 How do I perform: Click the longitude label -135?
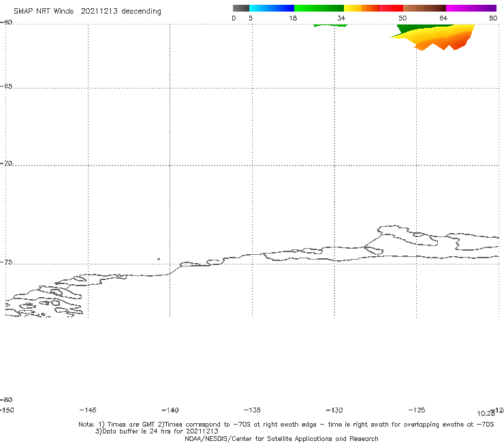click(x=252, y=410)
